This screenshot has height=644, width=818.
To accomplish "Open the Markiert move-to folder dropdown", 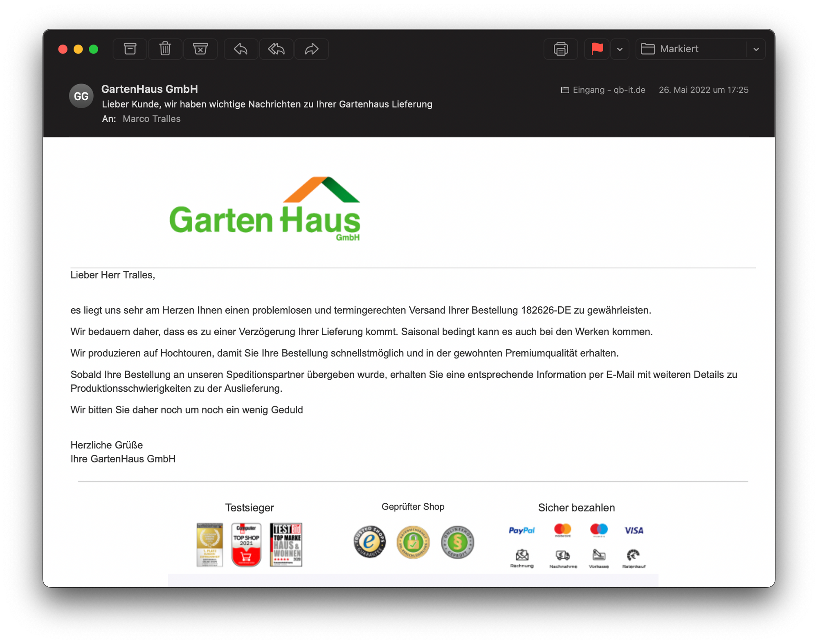I will [x=756, y=49].
